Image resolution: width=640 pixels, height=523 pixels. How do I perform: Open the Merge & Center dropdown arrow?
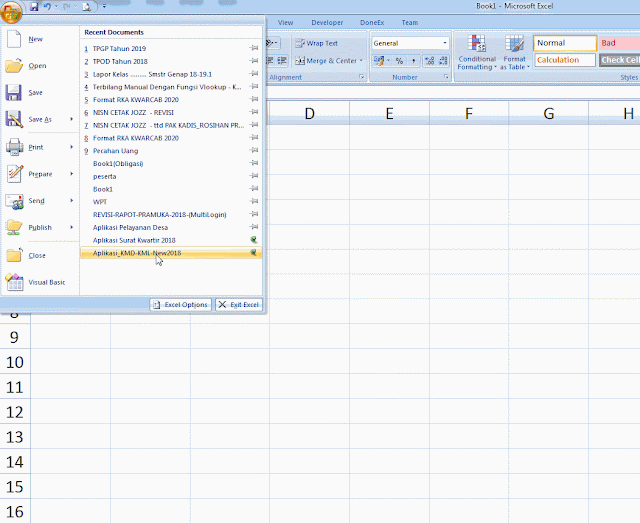pyautogui.click(x=361, y=61)
